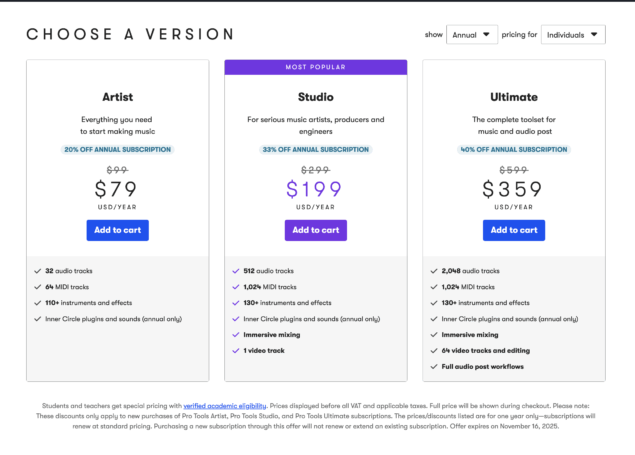
Task: Click the $199 Studio price
Action: coord(314,189)
